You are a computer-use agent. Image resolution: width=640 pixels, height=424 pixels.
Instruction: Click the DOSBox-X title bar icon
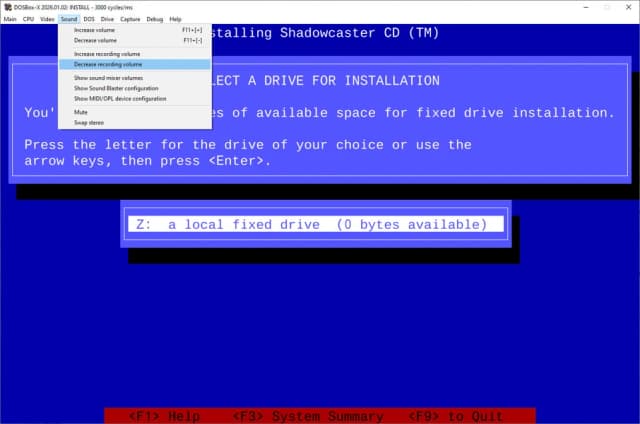coord(8,7)
